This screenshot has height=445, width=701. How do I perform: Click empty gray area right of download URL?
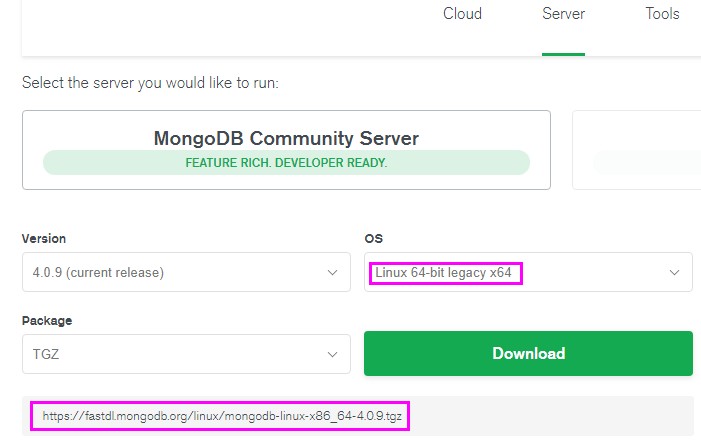pyautogui.click(x=550, y=416)
